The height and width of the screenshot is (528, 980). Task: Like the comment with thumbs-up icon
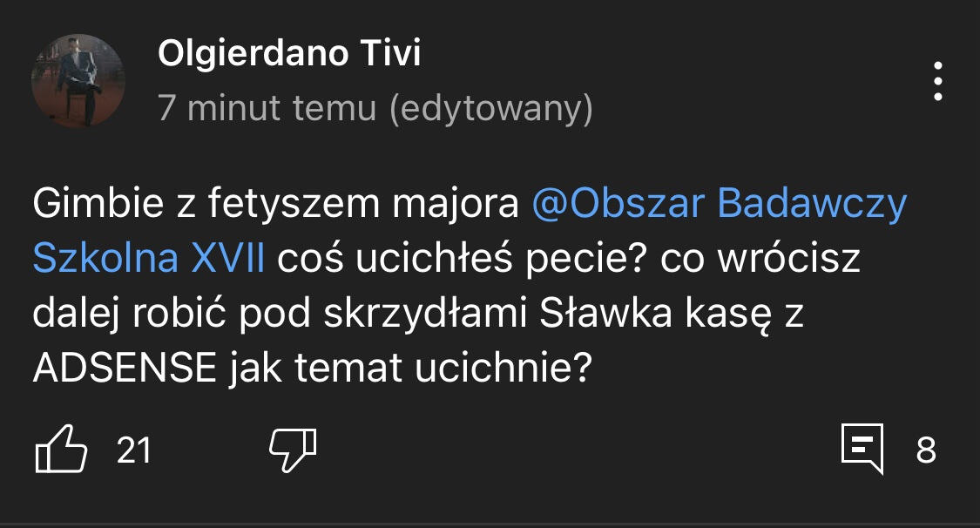61,450
